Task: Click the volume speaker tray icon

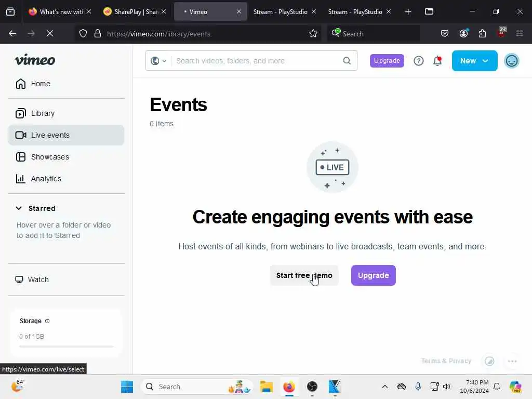Action: (447, 387)
